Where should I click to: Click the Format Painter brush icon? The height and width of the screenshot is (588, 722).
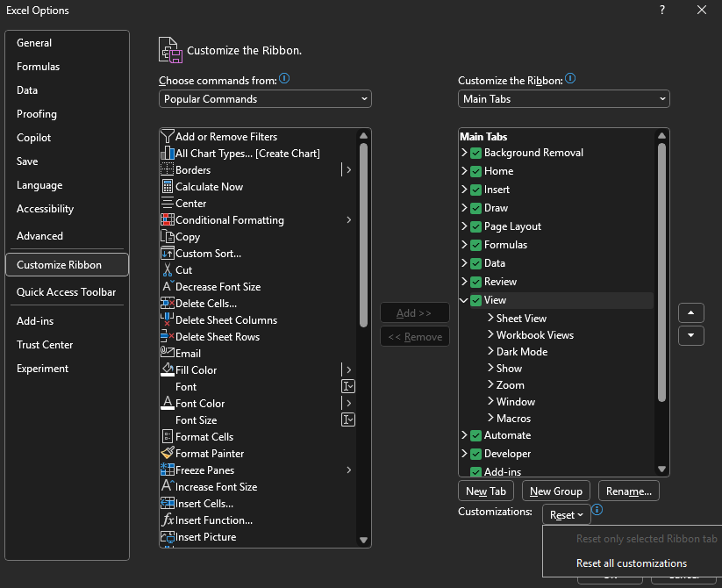(168, 454)
